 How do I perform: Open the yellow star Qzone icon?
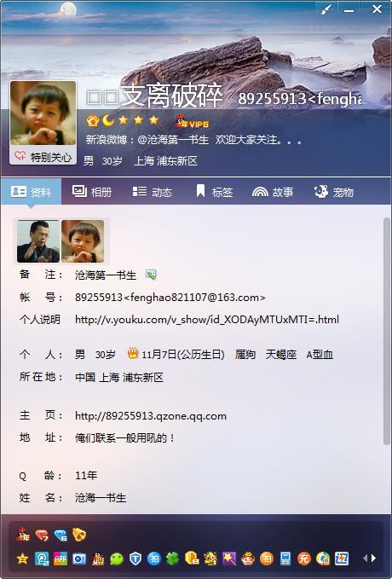22,559
